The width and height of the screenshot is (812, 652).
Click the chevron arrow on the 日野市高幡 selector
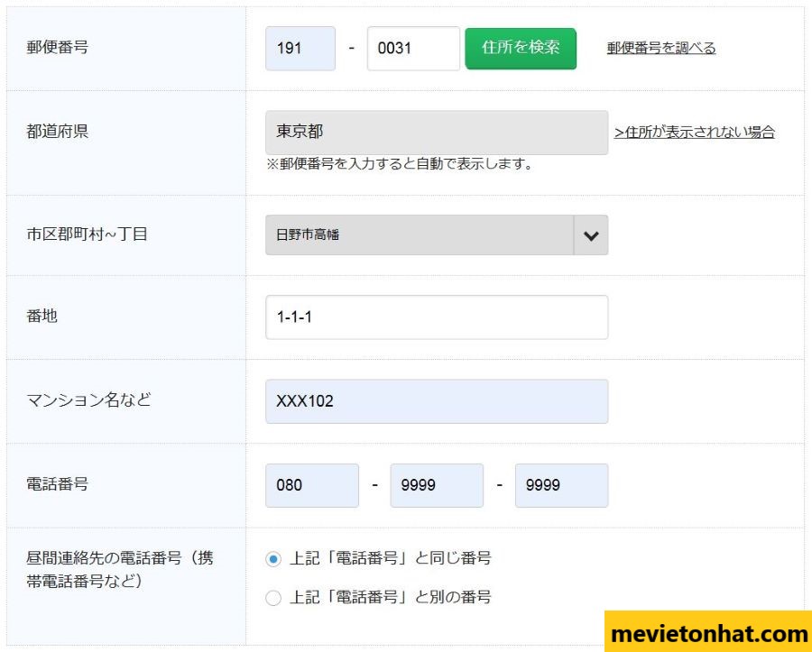(x=591, y=235)
